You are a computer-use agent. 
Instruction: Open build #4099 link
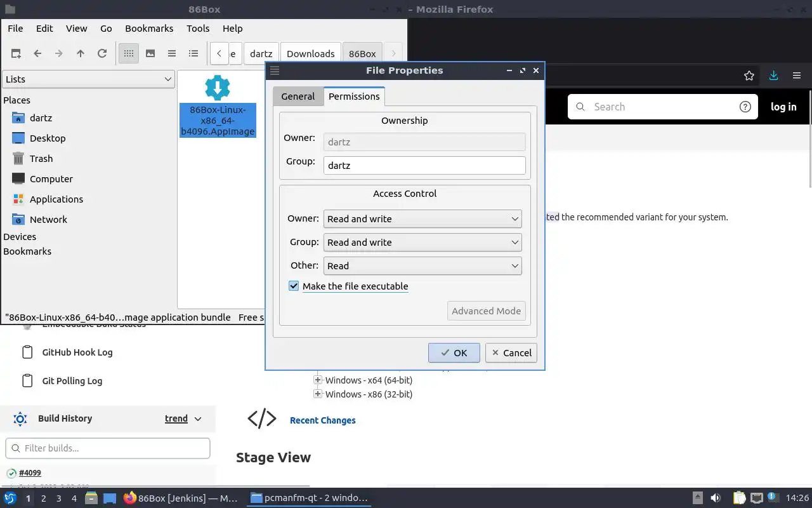tap(30, 472)
